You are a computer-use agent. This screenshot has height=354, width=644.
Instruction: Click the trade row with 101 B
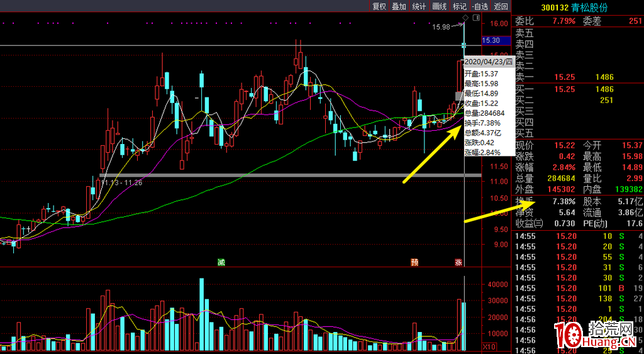click(579, 287)
